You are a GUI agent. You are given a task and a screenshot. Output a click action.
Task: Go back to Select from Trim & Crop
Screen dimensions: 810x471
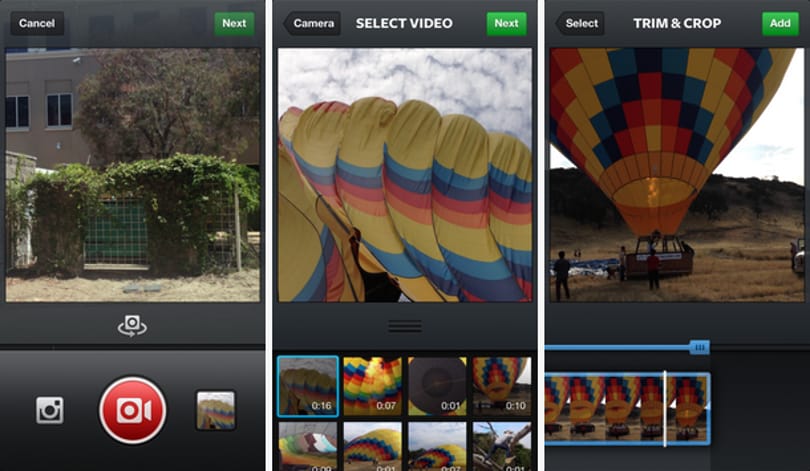(580, 23)
